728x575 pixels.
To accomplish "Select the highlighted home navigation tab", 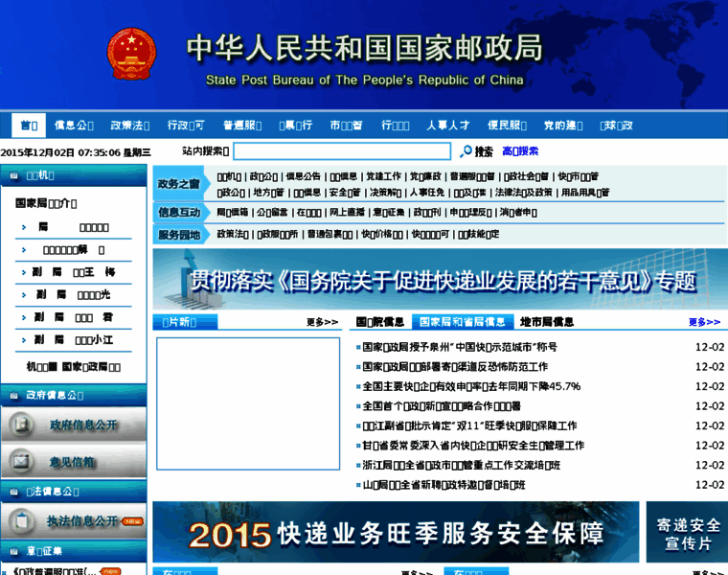I will pos(29,126).
